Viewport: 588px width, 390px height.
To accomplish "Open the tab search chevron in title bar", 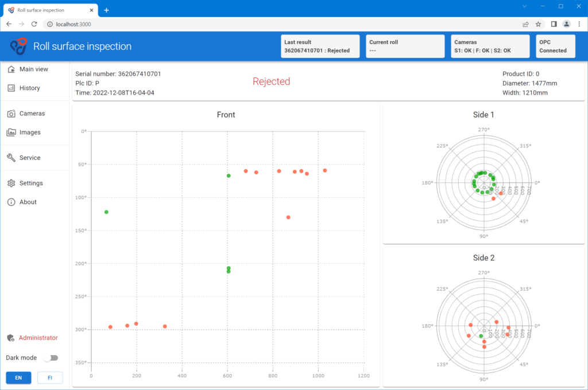I will [525, 6].
